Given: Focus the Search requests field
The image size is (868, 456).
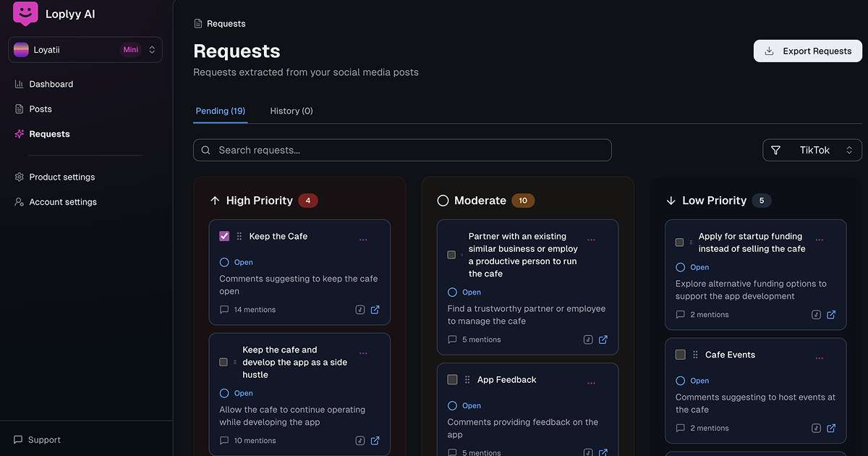Looking at the screenshot, I should (402, 150).
